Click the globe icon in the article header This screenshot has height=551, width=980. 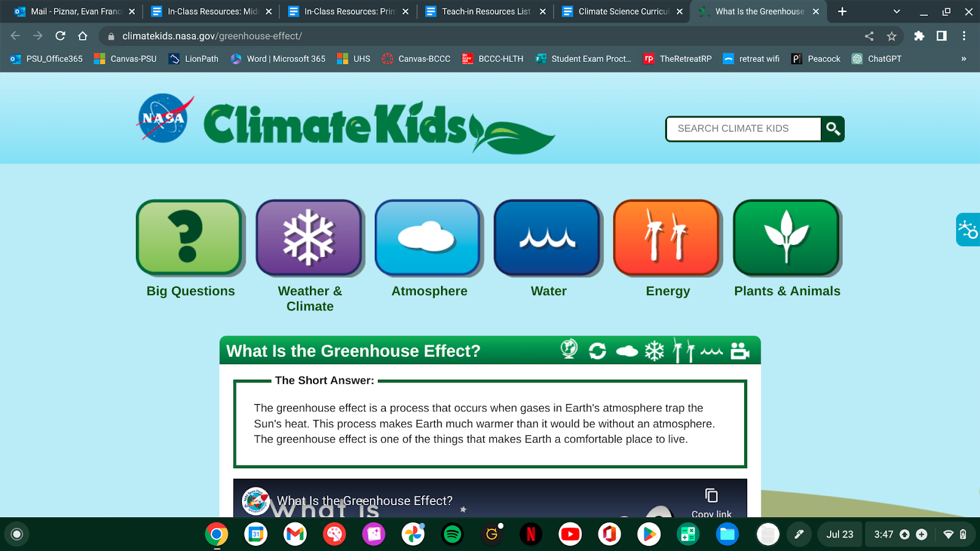pos(569,350)
